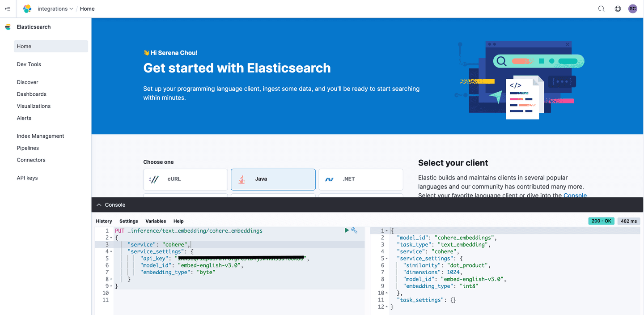Viewport: 644px width, 315px height.
Task: Run the request with the green play icon
Action: [x=347, y=230]
